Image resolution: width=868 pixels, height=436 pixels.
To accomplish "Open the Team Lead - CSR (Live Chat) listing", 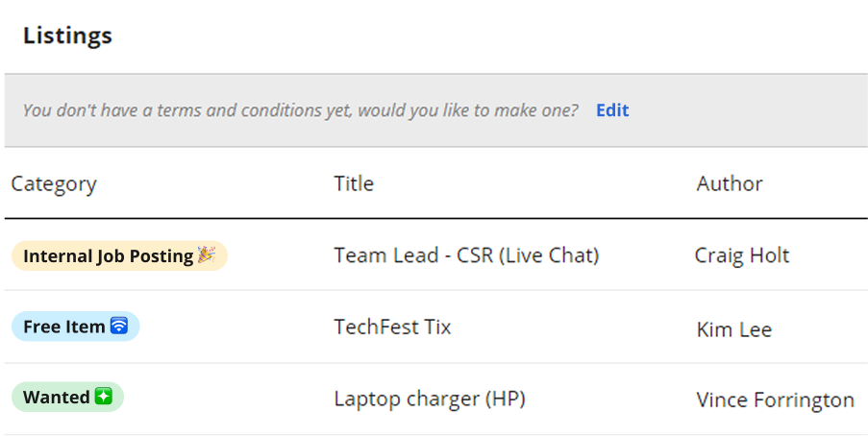I will click(x=466, y=255).
